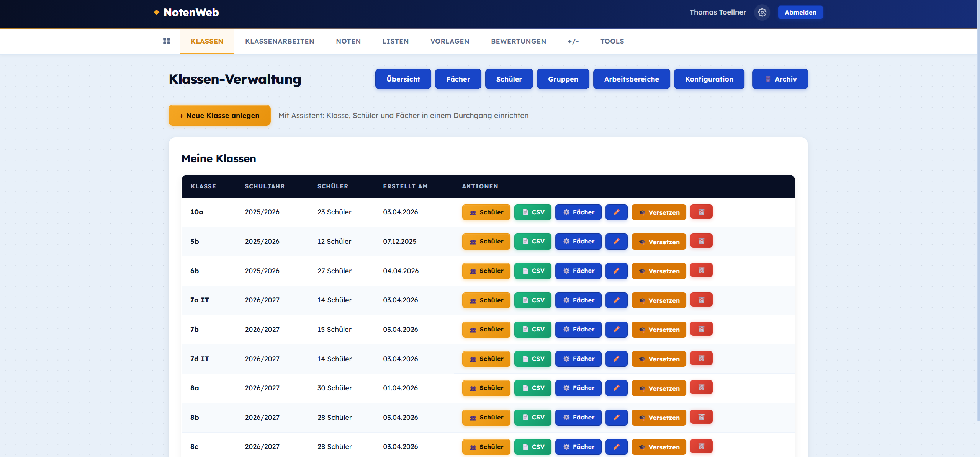Click the Versetzen graduation icon for 8a
This screenshot has height=457, width=980.
click(x=658, y=388)
